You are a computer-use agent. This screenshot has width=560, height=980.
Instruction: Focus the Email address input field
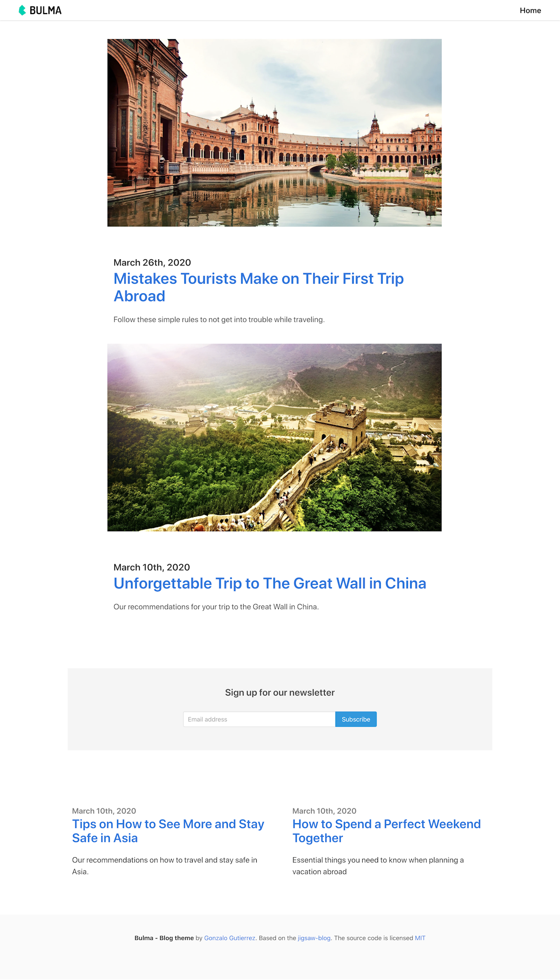259,719
